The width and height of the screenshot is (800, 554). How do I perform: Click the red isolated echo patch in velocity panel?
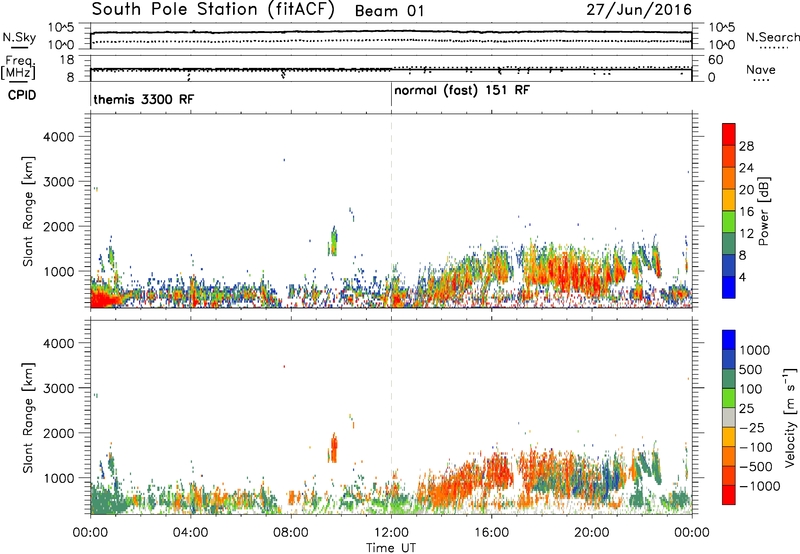[334, 448]
